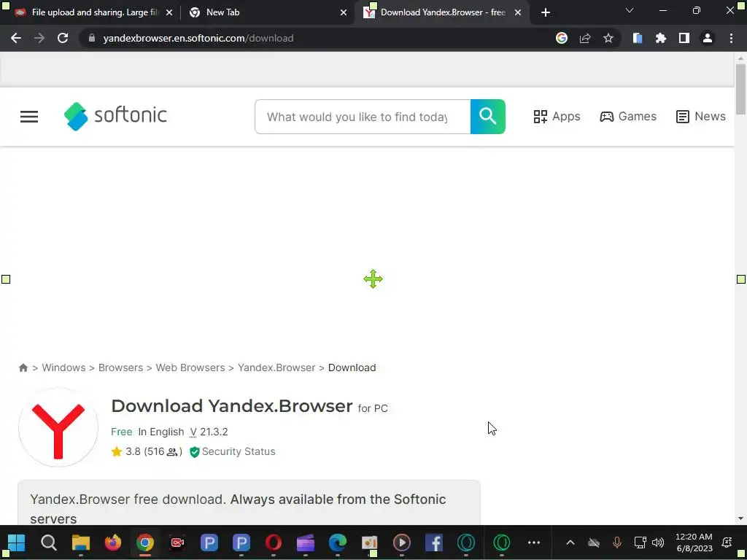Image resolution: width=747 pixels, height=560 pixels.
Task: Open the Softonic hamburger menu
Action: pos(29,117)
